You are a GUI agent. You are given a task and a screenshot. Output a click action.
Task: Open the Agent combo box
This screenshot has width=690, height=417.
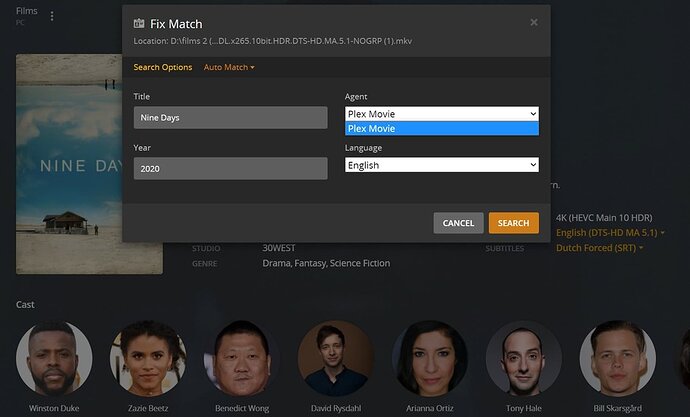tap(442, 114)
